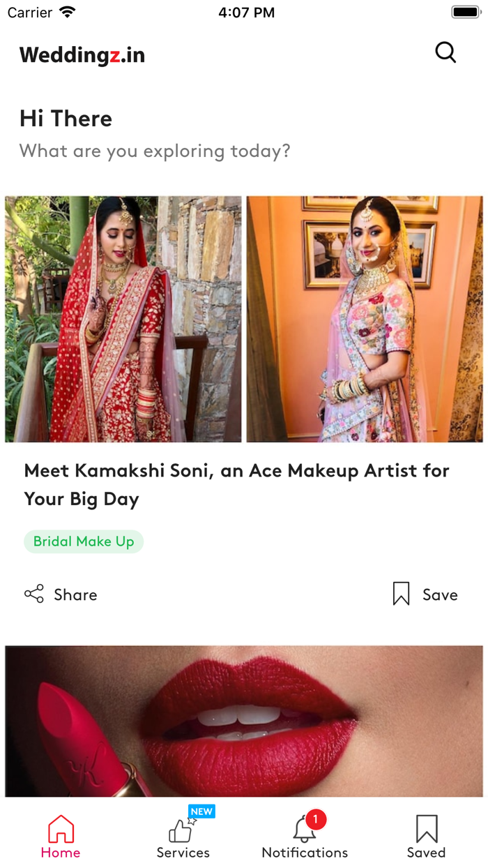Switch to the Services tab label

pos(183,853)
